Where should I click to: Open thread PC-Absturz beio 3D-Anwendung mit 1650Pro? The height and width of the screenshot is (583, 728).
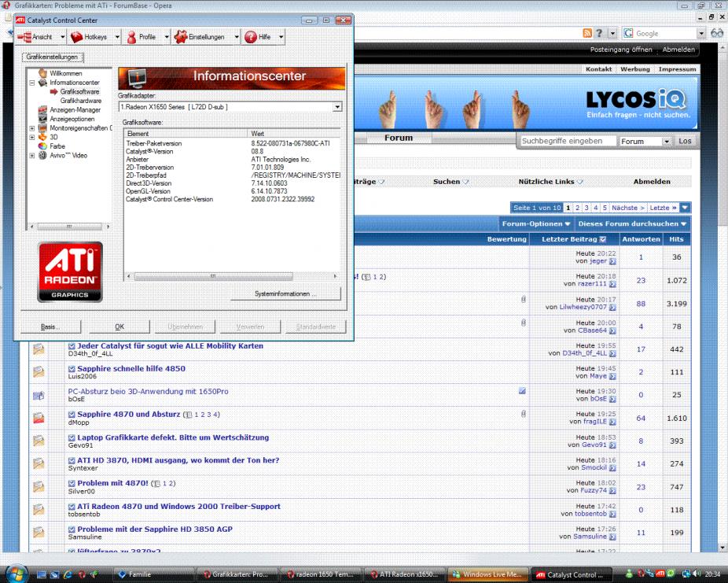(x=148, y=392)
